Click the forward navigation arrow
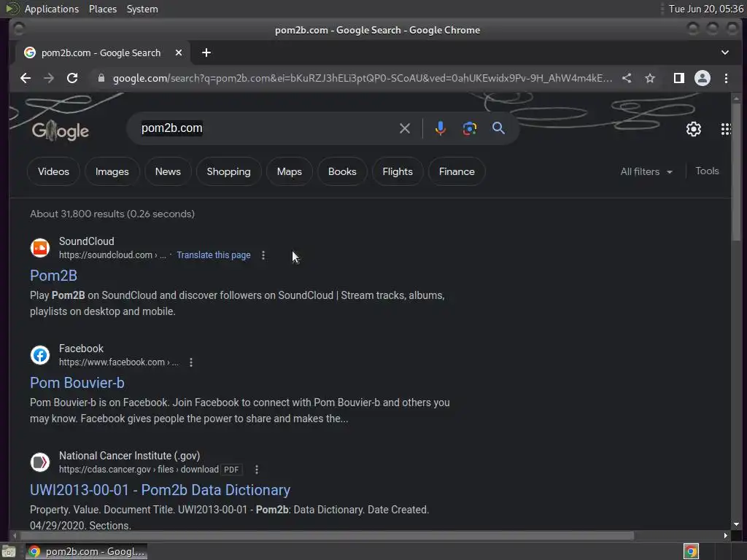Viewport: 747px width, 560px height. tap(49, 78)
